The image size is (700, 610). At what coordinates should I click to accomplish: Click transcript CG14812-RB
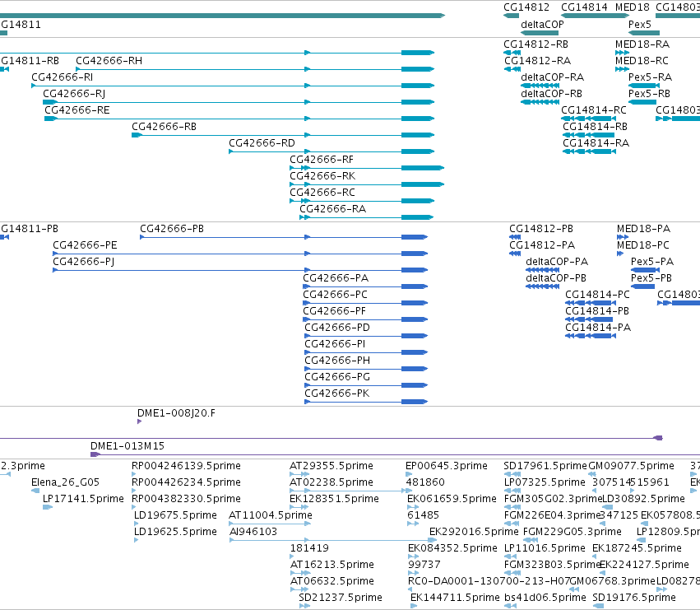[535, 44]
